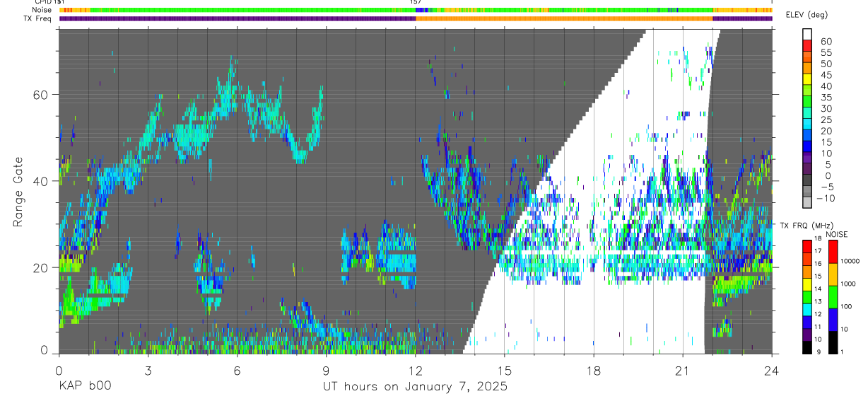Click the 'NOISE' legend title
This screenshot has height=401, width=868.
point(837,234)
